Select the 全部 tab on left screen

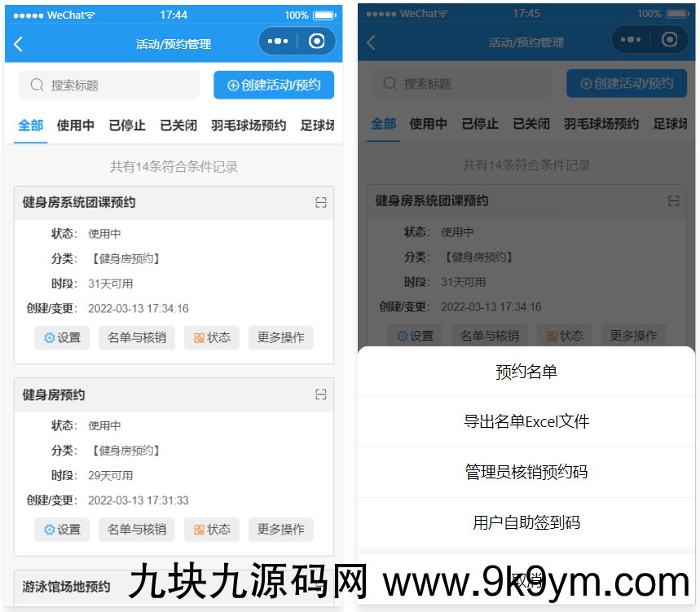pyautogui.click(x=30, y=125)
